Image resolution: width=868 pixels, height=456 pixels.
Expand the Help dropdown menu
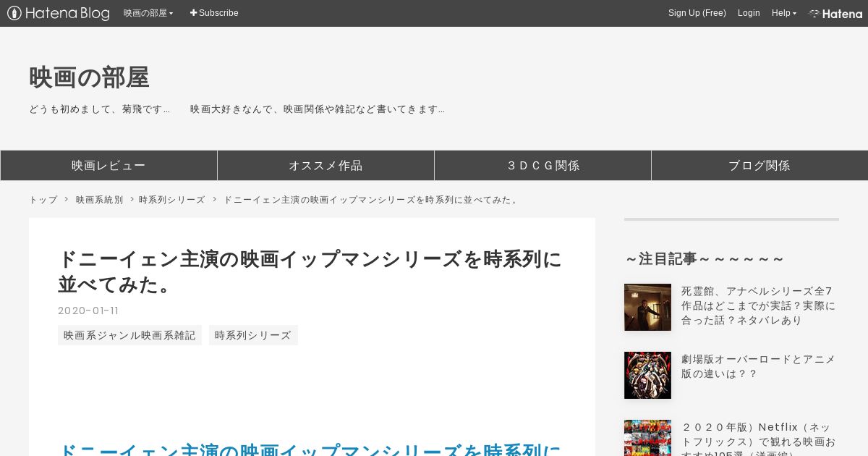784,13
